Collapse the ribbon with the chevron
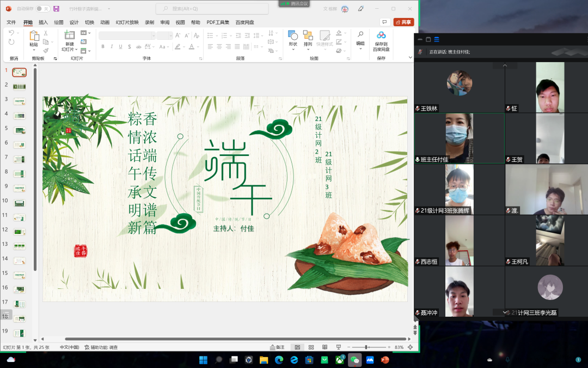The image size is (588, 368). 410,57
